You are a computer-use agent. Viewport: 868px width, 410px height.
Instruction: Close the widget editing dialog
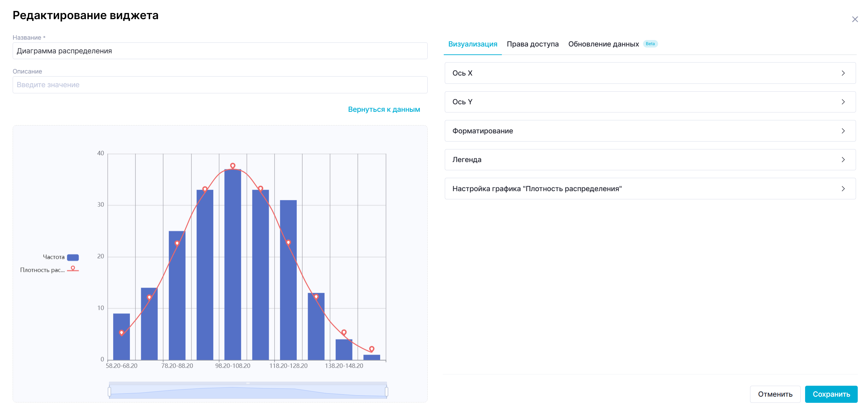click(x=854, y=19)
